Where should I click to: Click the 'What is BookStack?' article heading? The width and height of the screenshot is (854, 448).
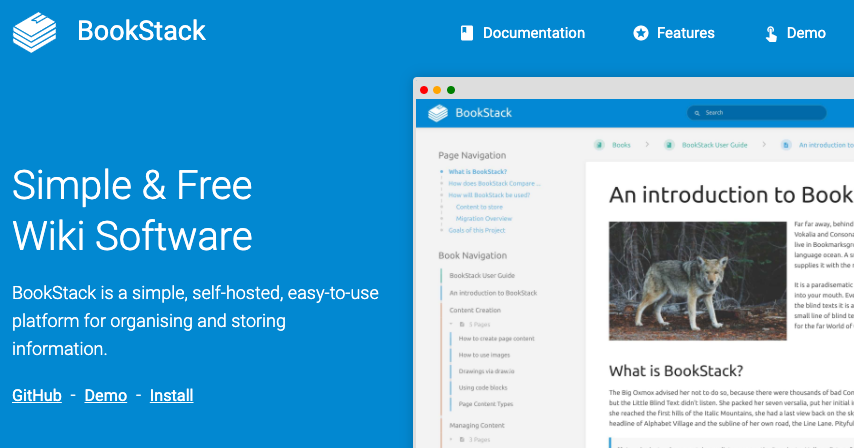coord(676,371)
